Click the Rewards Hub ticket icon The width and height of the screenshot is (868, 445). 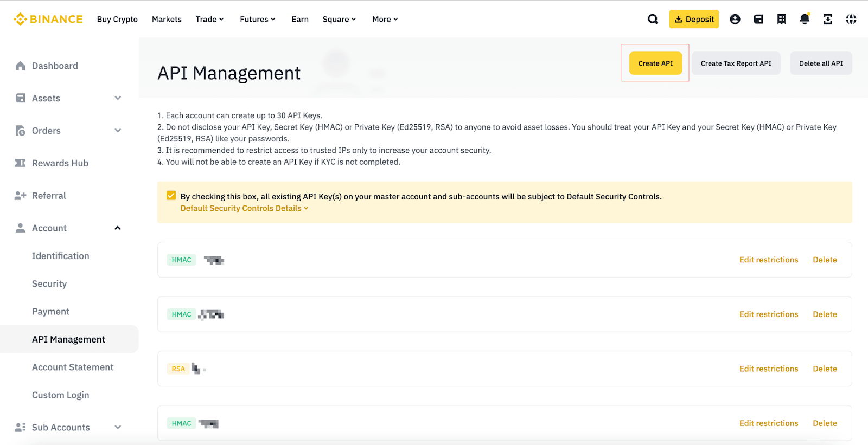click(21, 163)
